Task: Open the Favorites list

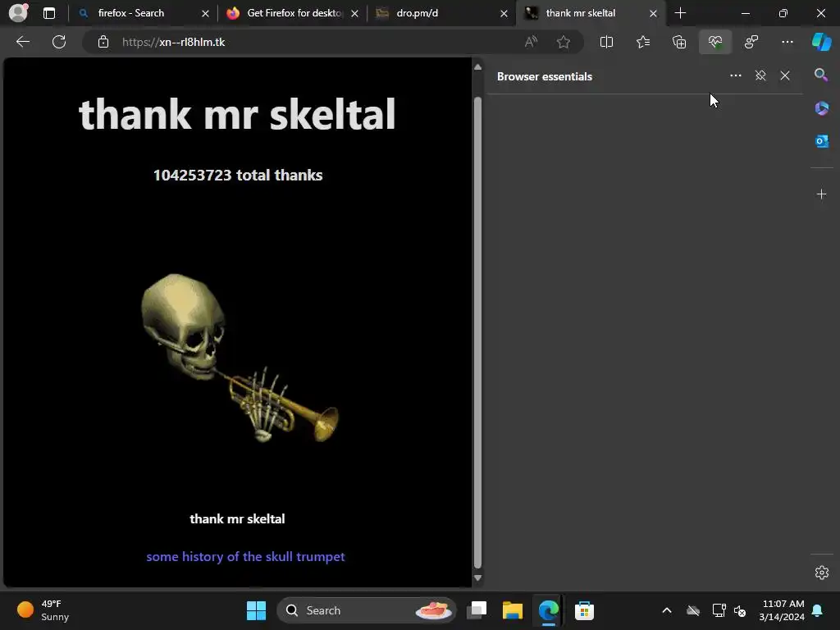Action: (643, 42)
